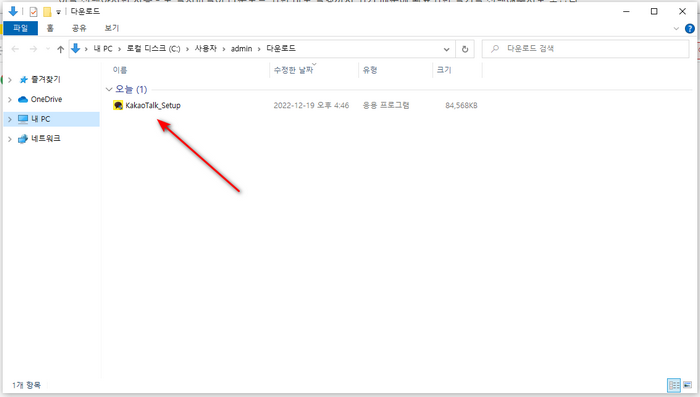Sort by 유형 column header
The height and width of the screenshot is (397, 700).
click(x=370, y=70)
